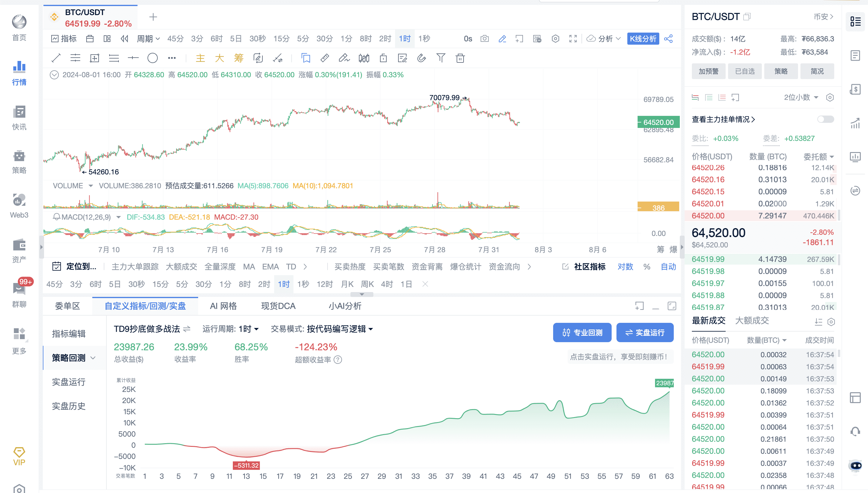Click the funnel filter drawing icon
The height and width of the screenshot is (493, 868).
[441, 58]
